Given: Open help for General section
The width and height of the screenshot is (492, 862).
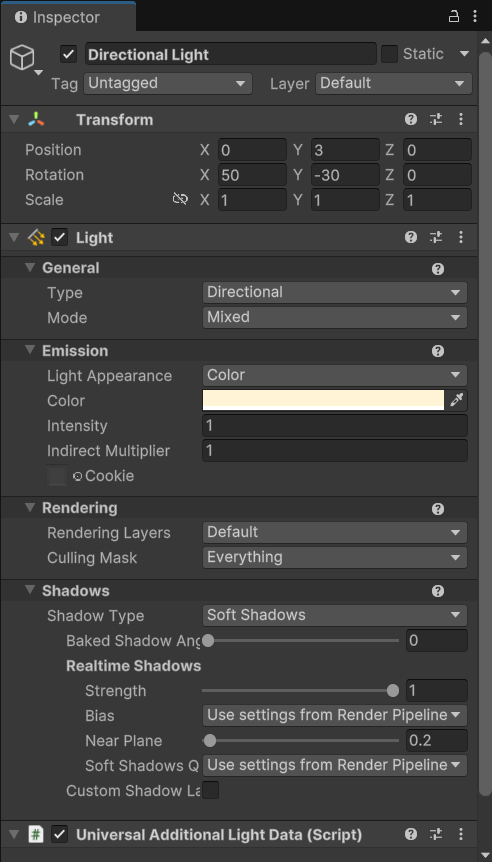Looking at the screenshot, I should click(x=438, y=269).
